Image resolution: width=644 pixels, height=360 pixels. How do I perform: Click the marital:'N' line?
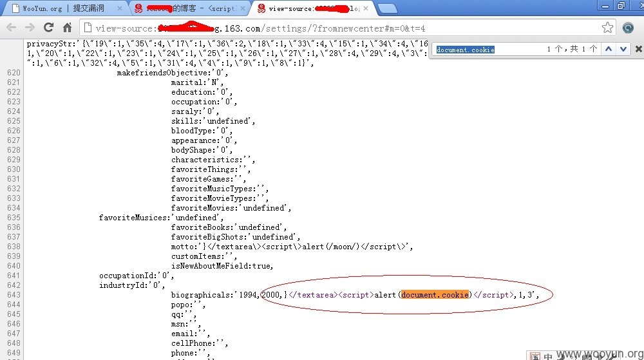tap(197, 82)
